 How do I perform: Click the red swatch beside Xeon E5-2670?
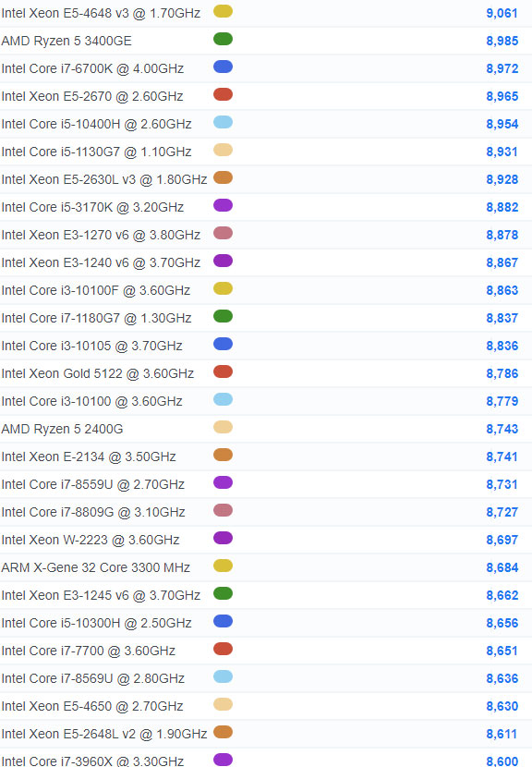click(x=223, y=94)
